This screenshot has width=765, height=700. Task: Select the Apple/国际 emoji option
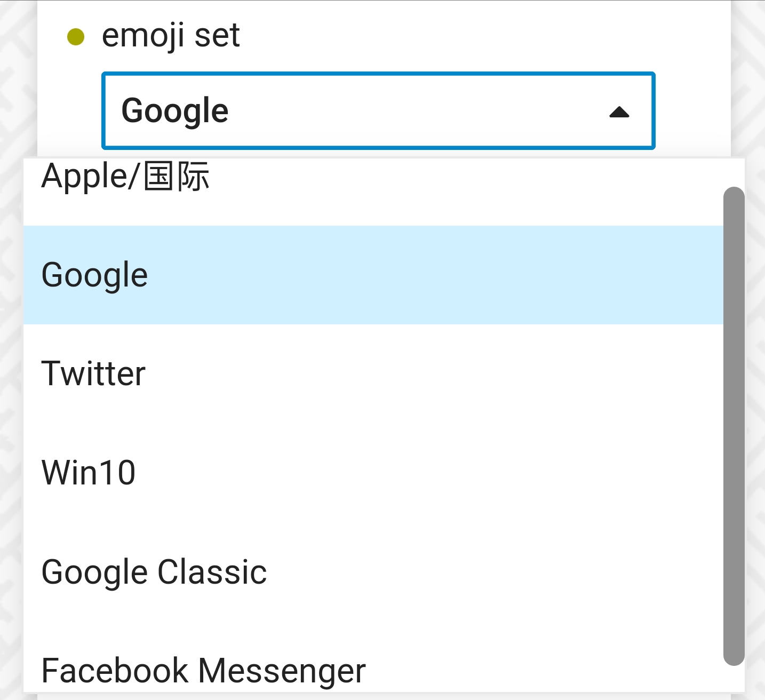pos(125,177)
